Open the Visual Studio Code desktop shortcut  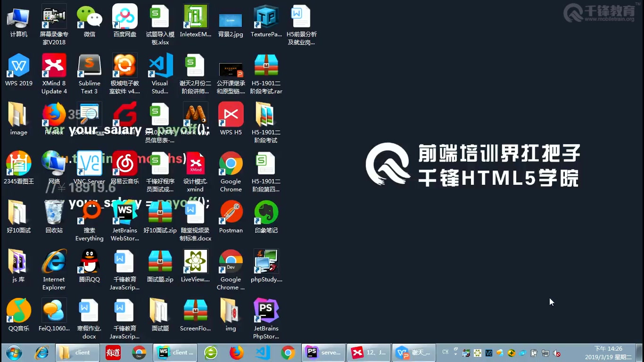160,74
